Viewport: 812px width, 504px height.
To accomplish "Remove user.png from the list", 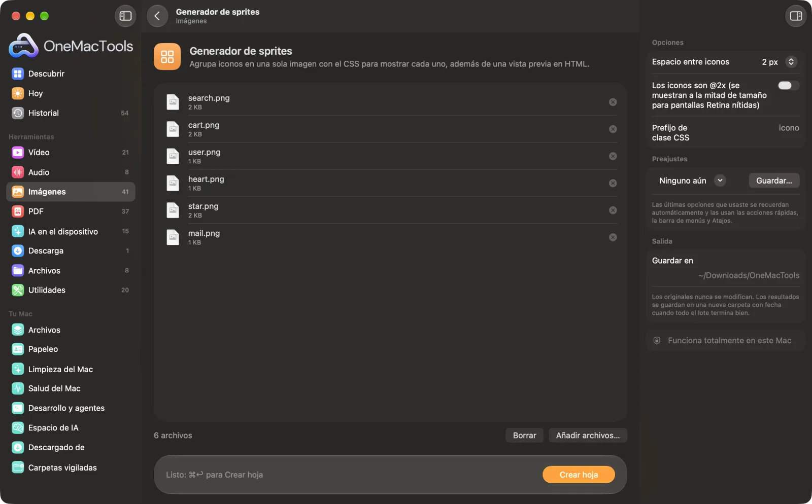I will 613,156.
